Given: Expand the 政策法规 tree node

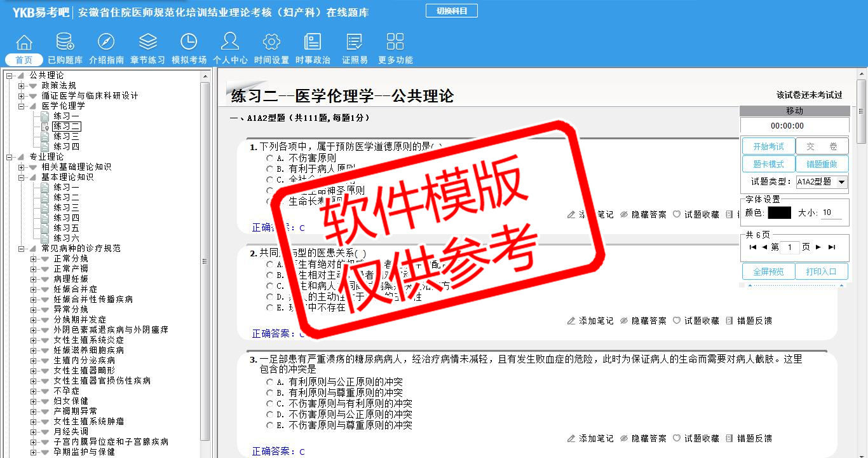Looking at the screenshot, I should (x=22, y=86).
